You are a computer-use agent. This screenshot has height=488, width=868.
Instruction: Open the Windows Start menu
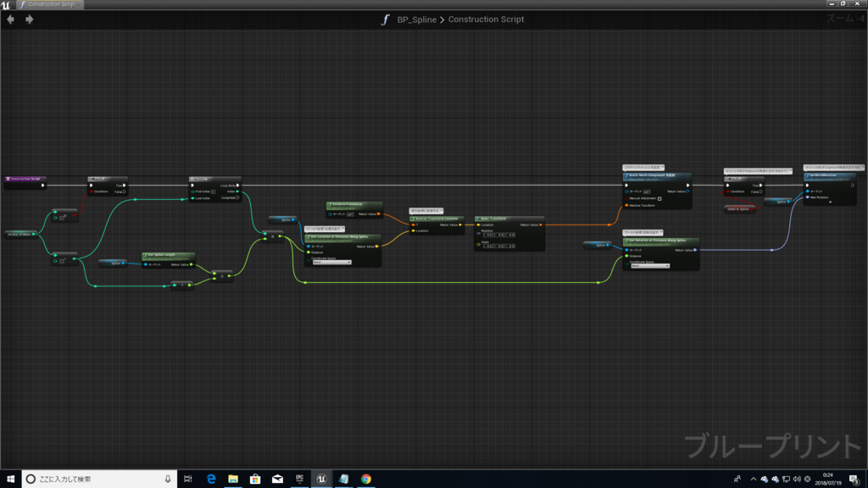(x=10, y=480)
